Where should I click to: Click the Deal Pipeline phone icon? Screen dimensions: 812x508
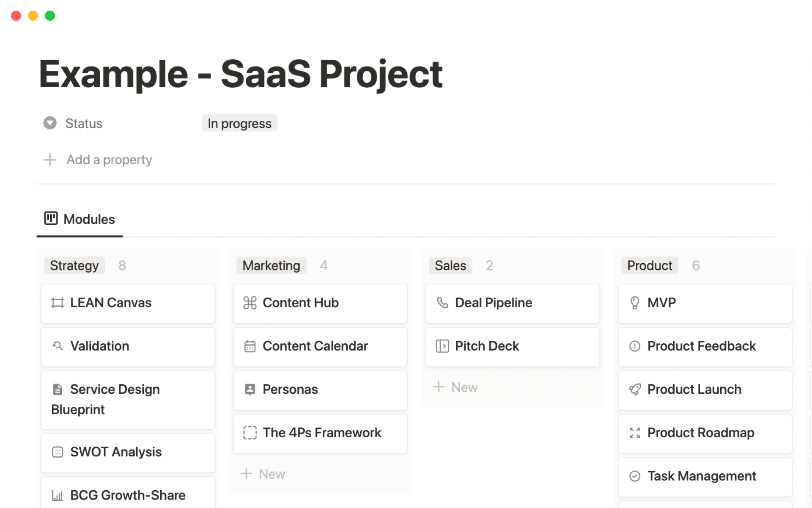tap(442, 303)
